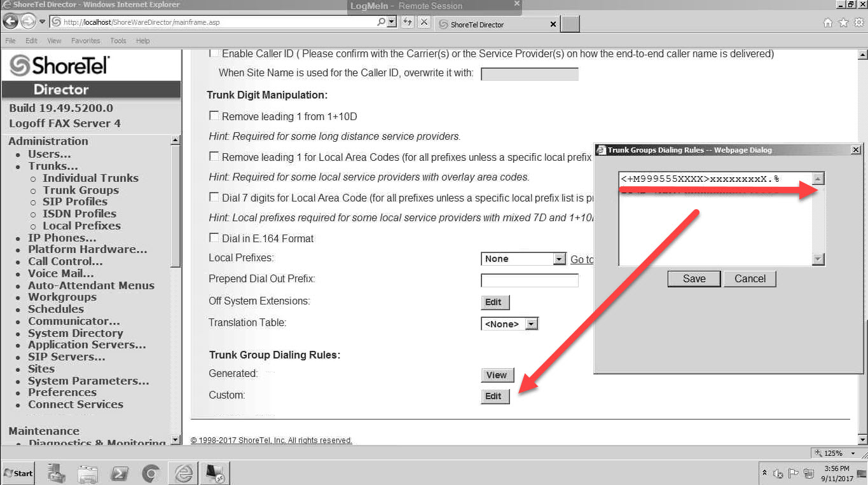Check Dial 7 digits for Local Area Code
The height and width of the screenshot is (485, 868).
pos(214,197)
